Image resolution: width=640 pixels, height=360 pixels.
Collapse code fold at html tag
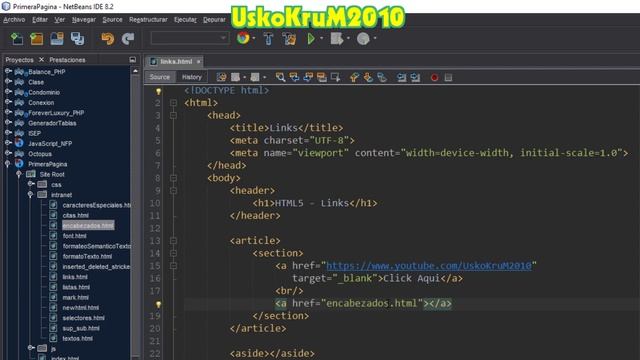click(x=173, y=103)
